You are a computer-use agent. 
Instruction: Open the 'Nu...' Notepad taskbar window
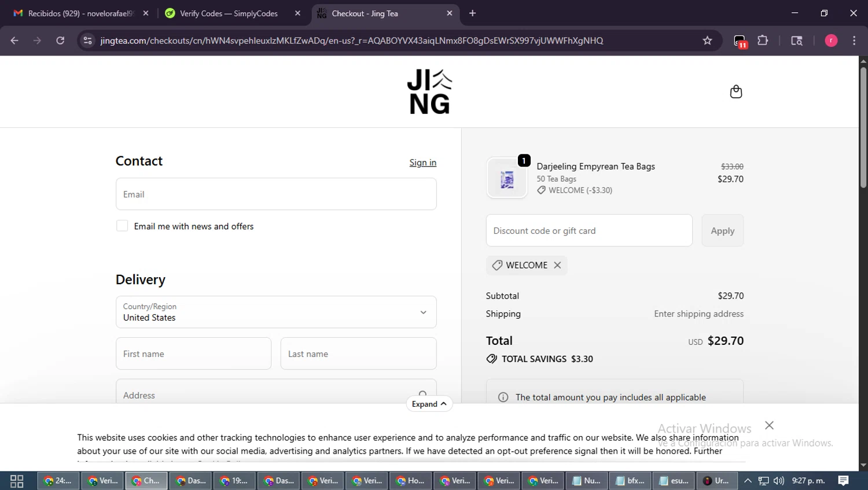coord(586,481)
